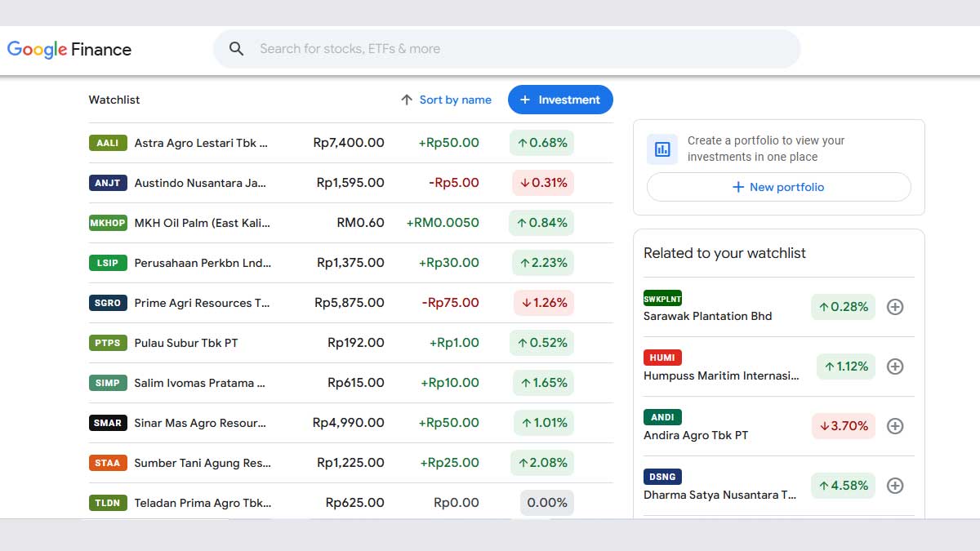Open Sinar Mas Agro Resour... stock
This screenshot has width=980, height=551.
pyautogui.click(x=200, y=423)
